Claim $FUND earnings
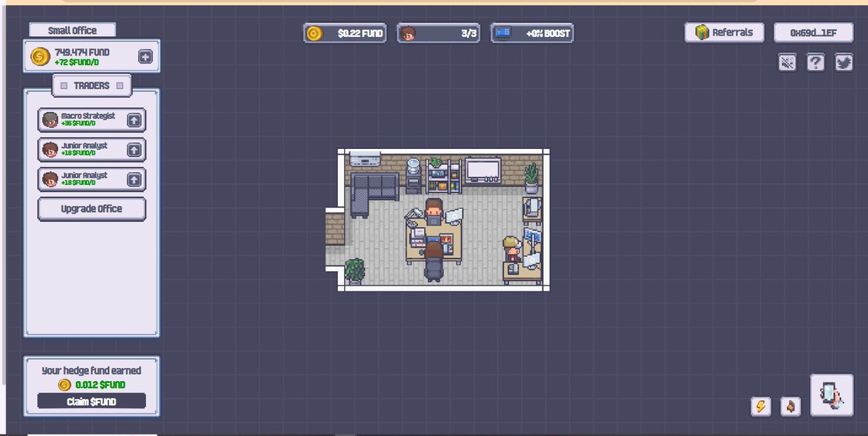868x436 pixels. coord(92,401)
